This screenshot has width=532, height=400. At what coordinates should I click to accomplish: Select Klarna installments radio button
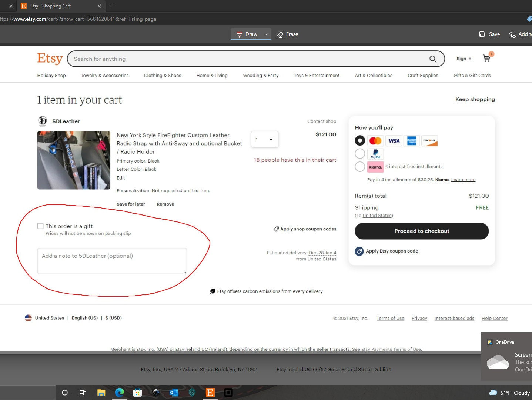360,167
